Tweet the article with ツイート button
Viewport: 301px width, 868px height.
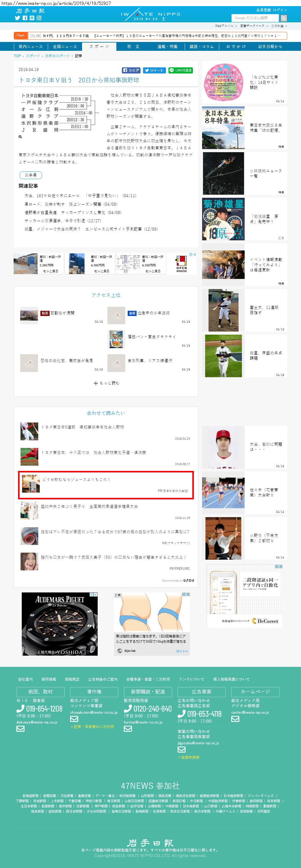tap(154, 70)
